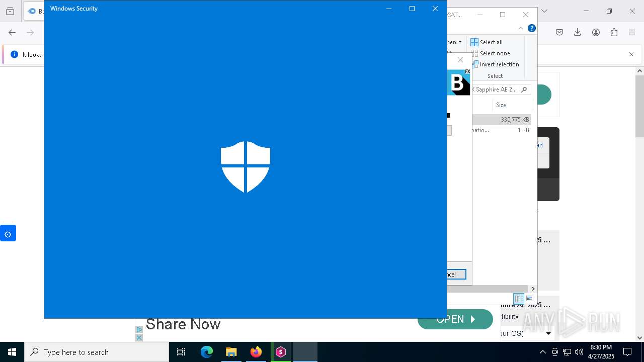Click Invert selection in Explorer ribbon
The height and width of the screenshot is (362, 644).
point(495,64)
